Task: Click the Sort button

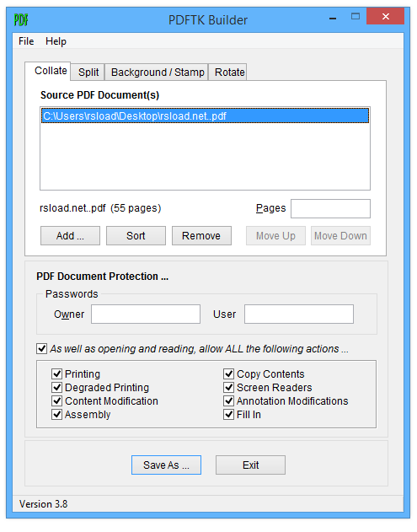Action: coord(136,236)
